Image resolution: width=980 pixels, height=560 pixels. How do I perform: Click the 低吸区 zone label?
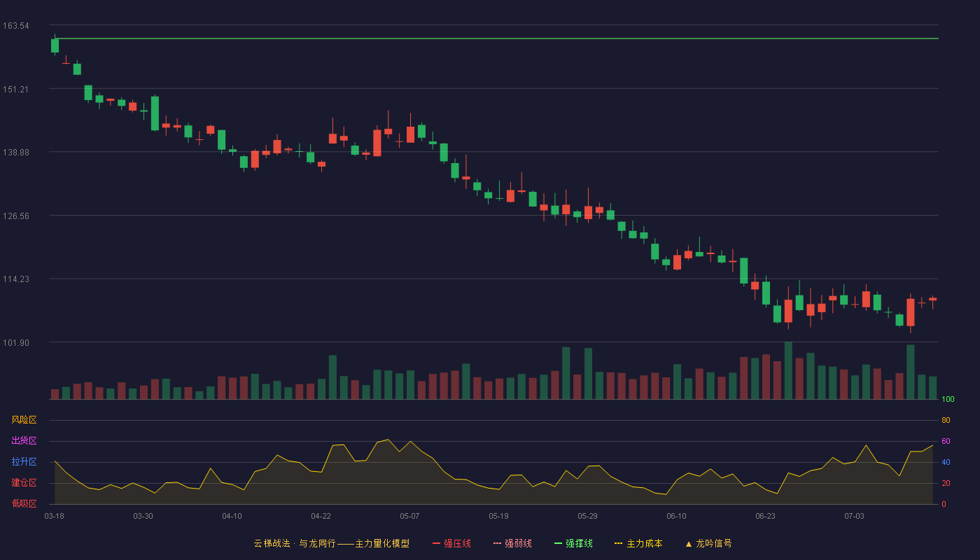[x=24, y=504]
